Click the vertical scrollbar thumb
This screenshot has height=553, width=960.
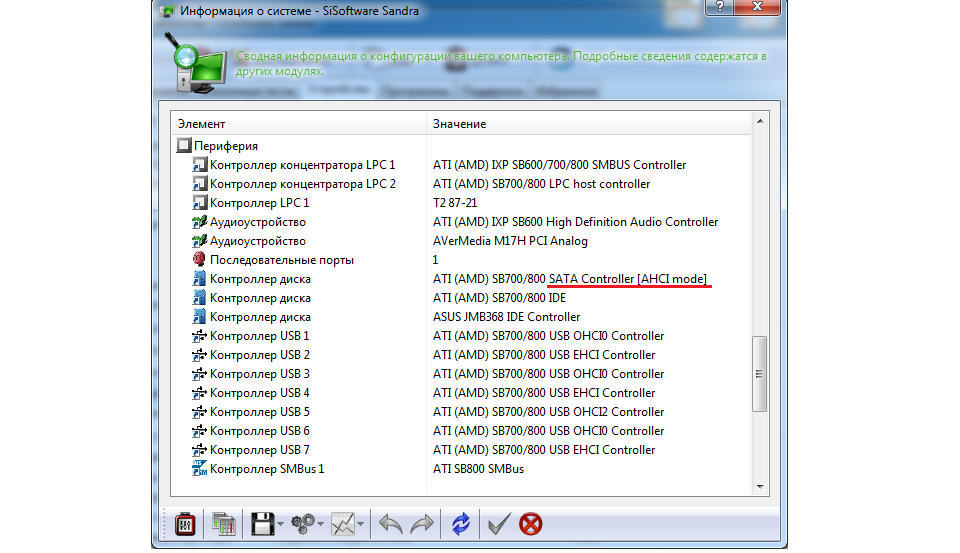760,374
